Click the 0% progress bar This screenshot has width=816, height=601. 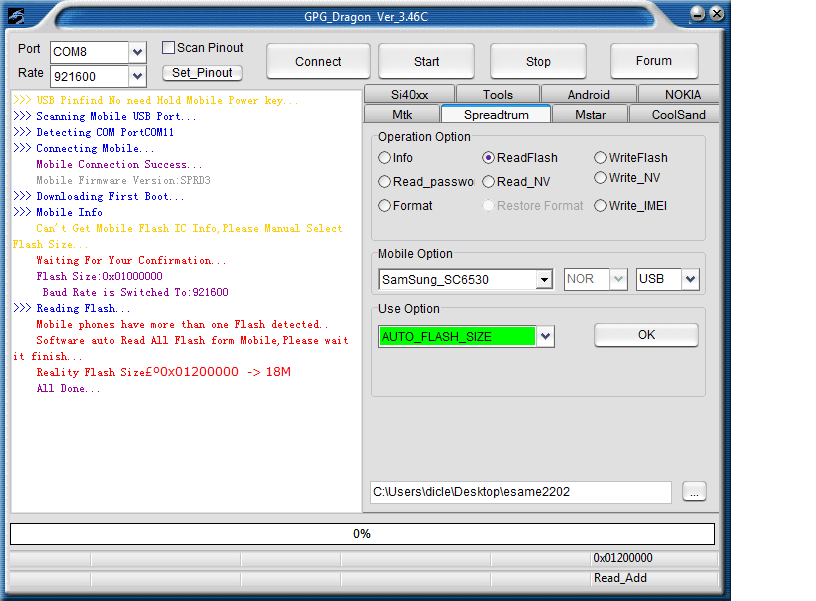362,534
